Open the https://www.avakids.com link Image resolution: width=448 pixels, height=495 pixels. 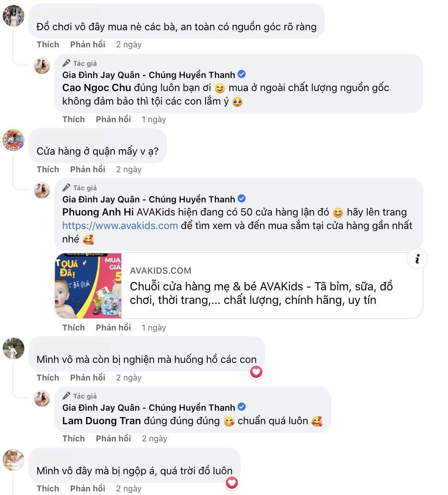[120, 226]
